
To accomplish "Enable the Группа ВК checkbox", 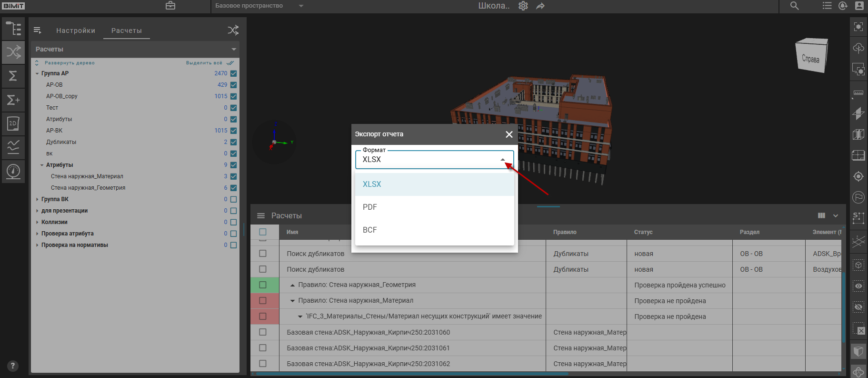I will 233,199.
